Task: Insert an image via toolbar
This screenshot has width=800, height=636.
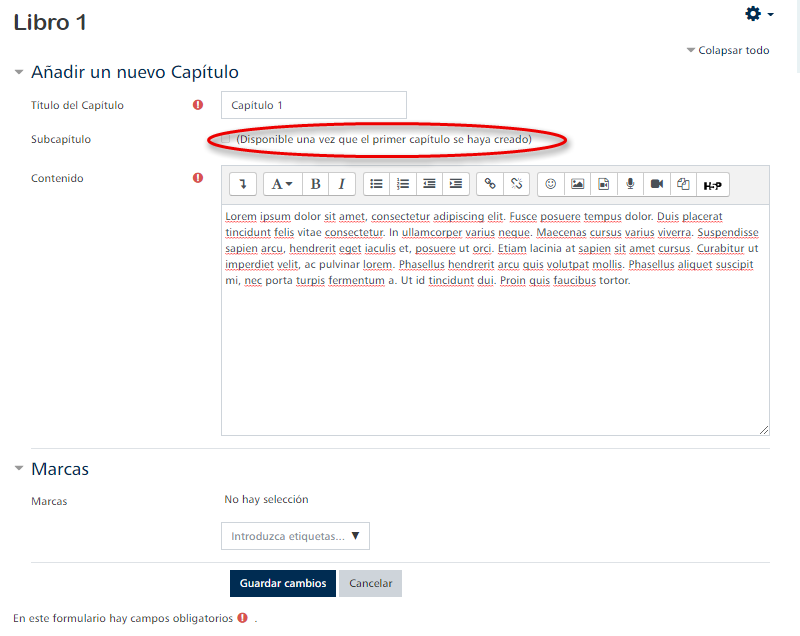Action: coord(577,184)
